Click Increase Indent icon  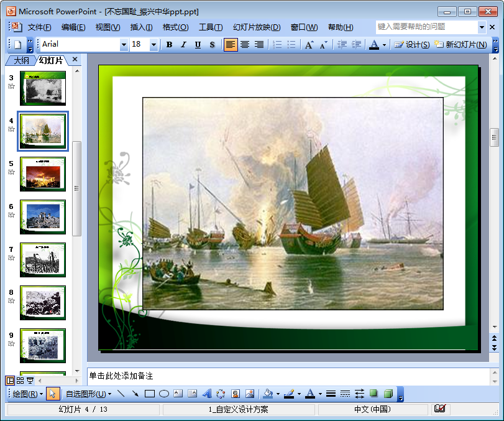[x=357, y=45]
